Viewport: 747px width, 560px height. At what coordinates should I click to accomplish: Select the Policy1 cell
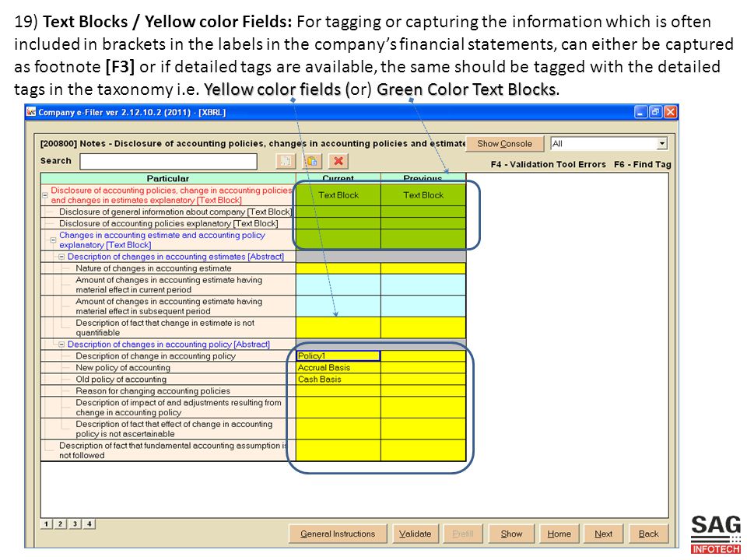tap(338, 355)
